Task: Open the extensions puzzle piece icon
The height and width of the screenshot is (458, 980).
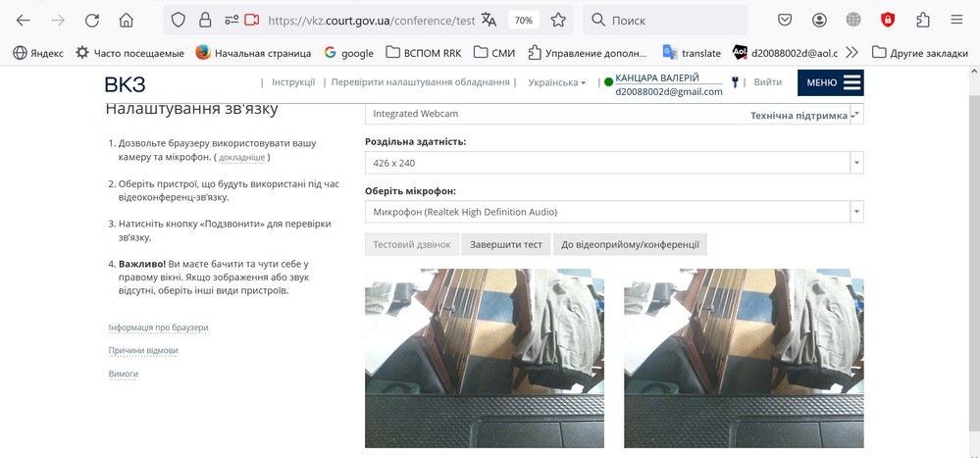Action: point(922,20)
